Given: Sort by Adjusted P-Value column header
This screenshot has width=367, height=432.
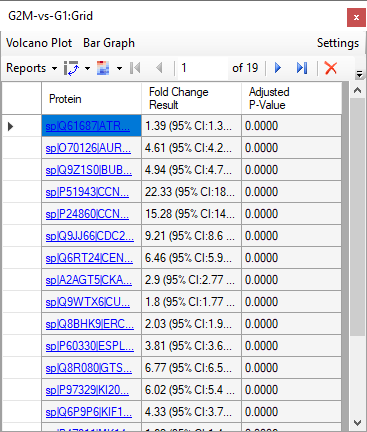Looking at the screenshot, I should 292,98.
